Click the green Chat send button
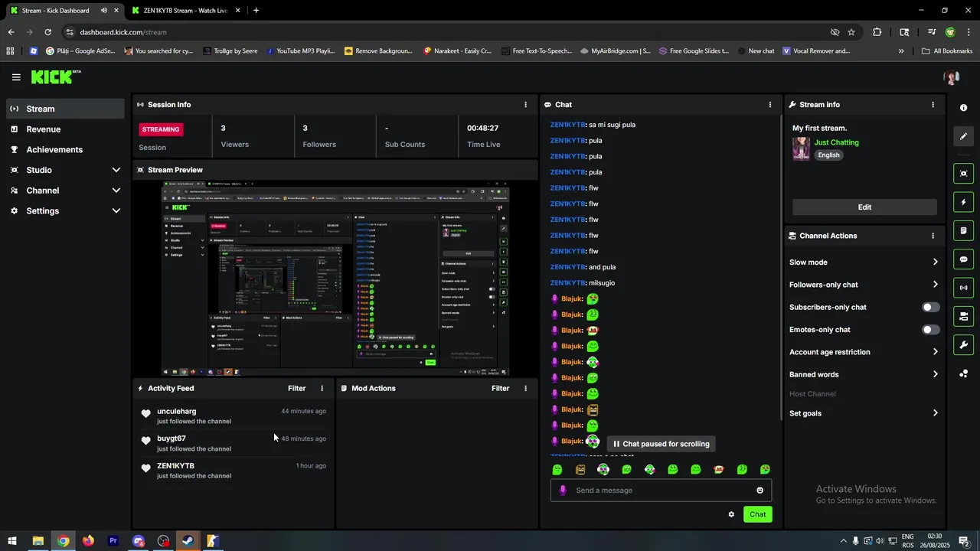980x551 pixels. point(757,514)
